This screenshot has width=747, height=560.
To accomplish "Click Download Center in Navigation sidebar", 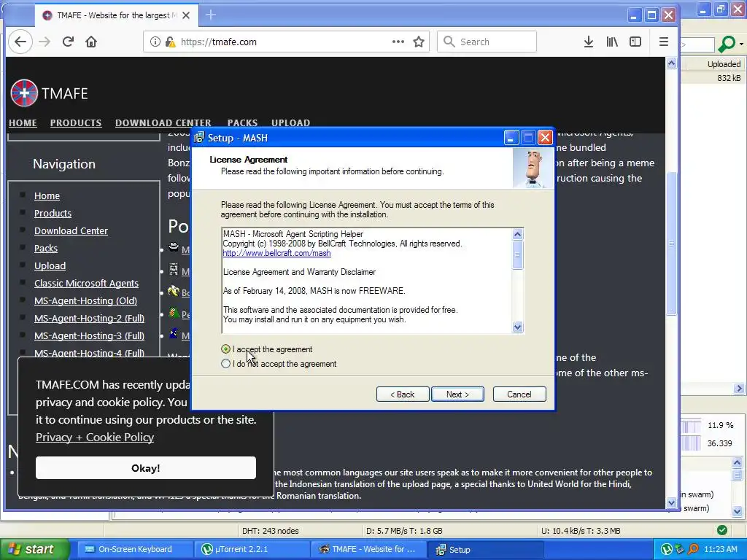I will [x=71, y=231].
